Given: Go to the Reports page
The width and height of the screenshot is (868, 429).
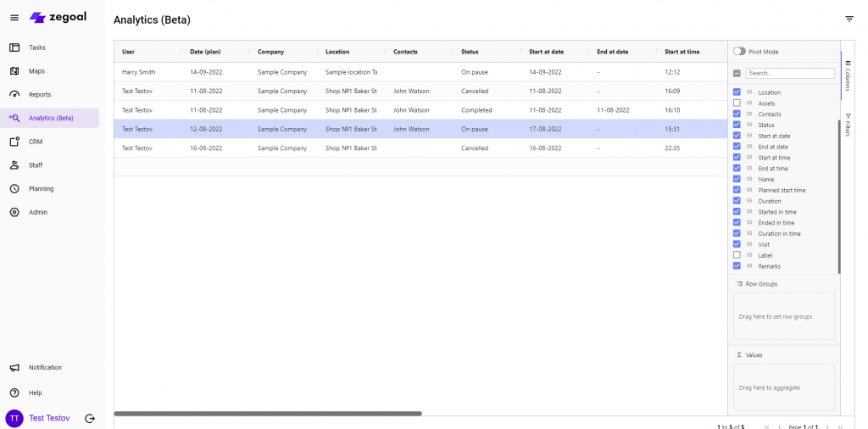Looking at the screenshot, I should tap(40, 95).
